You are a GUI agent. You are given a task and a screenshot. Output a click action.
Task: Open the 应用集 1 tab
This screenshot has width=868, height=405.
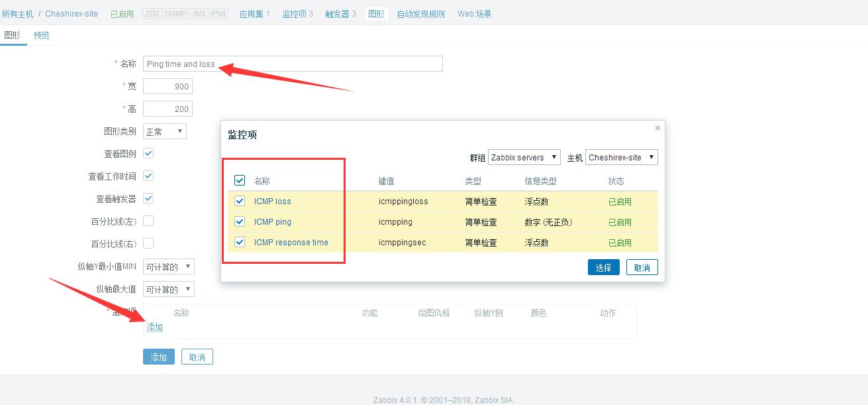(x=254, y=14)
